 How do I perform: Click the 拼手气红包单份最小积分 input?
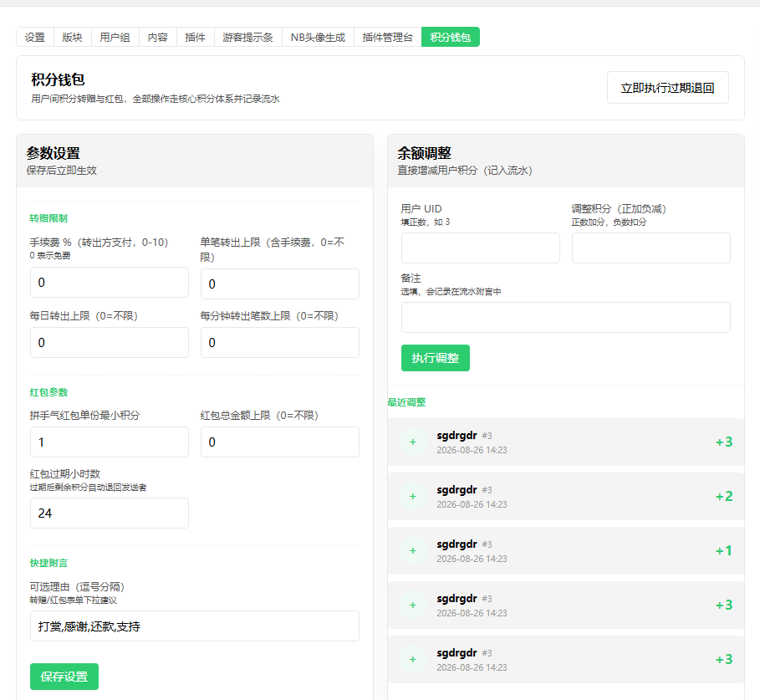[x=110, y=442]
